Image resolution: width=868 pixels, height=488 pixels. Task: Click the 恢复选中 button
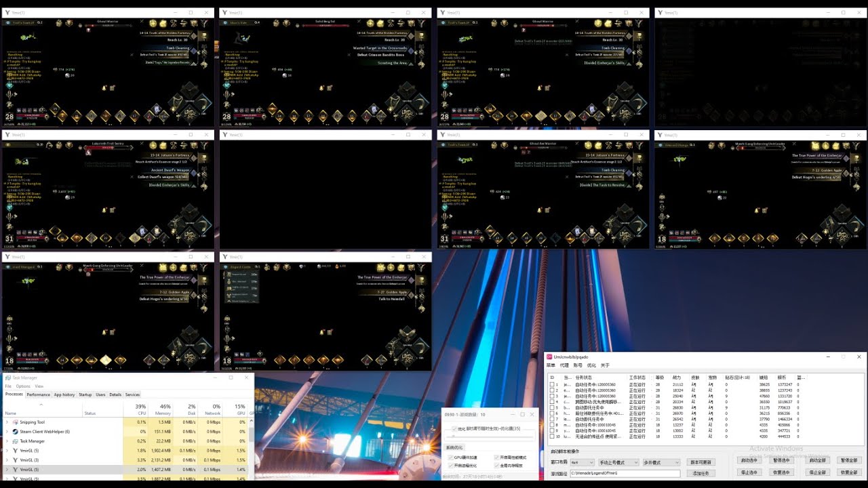coord(781,472)
